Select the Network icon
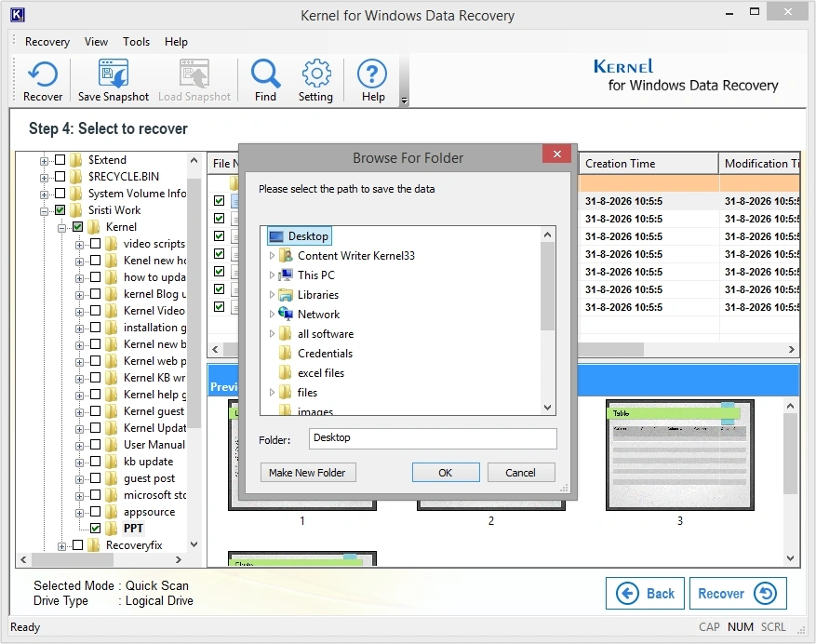816x644 pixels. (x=286, y=314)
